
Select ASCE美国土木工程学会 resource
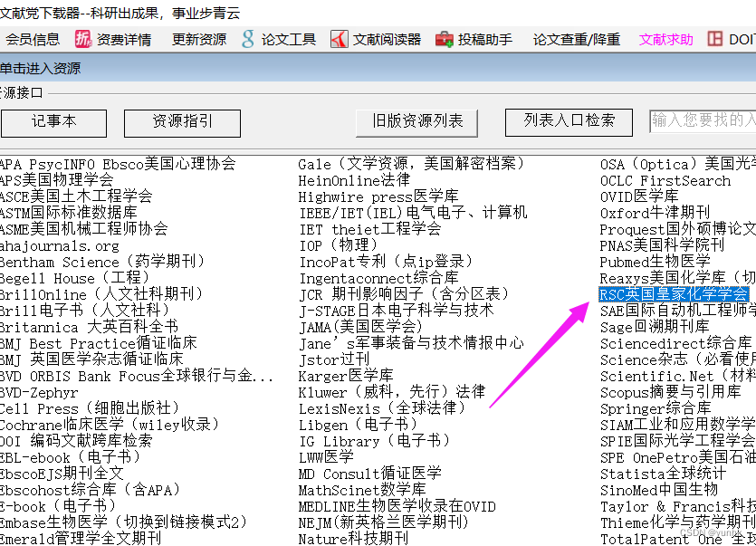click(x=76, y=196)
